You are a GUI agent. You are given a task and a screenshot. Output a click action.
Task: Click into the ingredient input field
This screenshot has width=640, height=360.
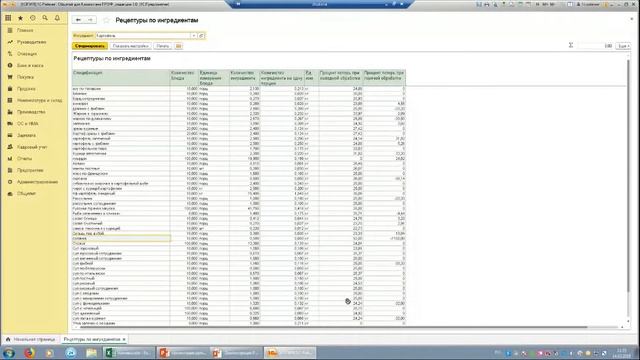[143, 36]
